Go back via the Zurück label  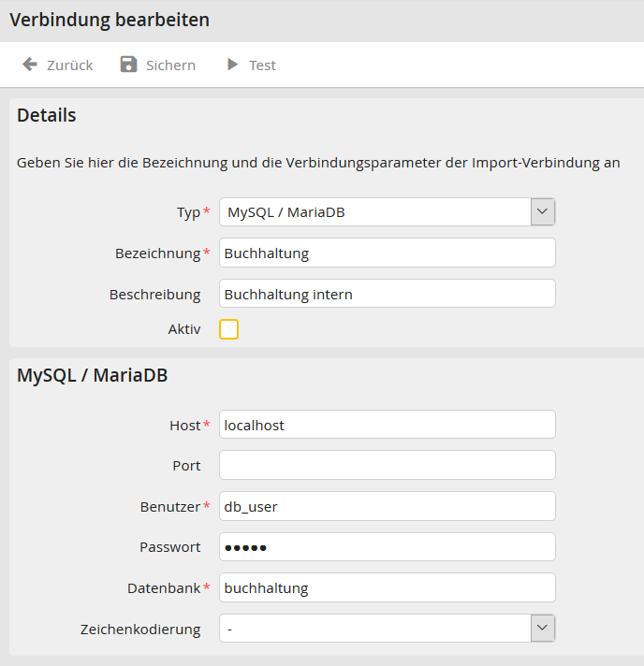click(70, 65)
